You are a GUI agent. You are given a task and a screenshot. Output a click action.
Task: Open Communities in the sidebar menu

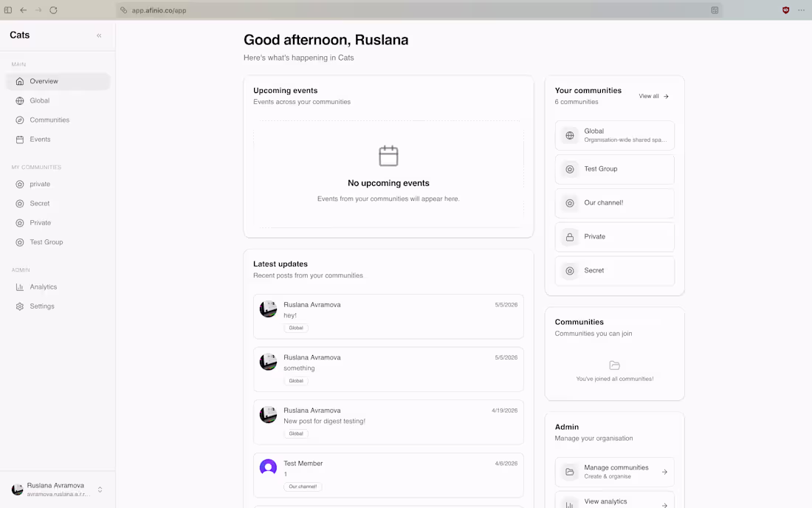(x=58, y=120)
